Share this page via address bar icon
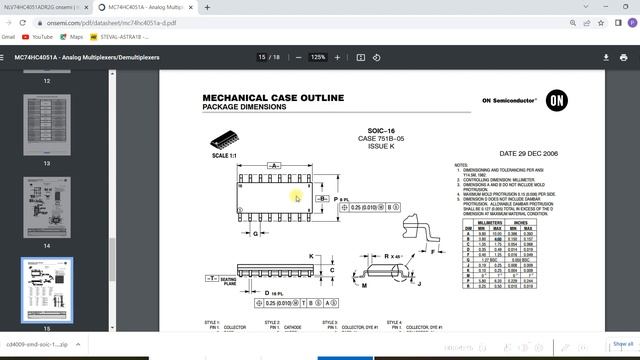This screenshot has width=640, height=360. point(587,23)
